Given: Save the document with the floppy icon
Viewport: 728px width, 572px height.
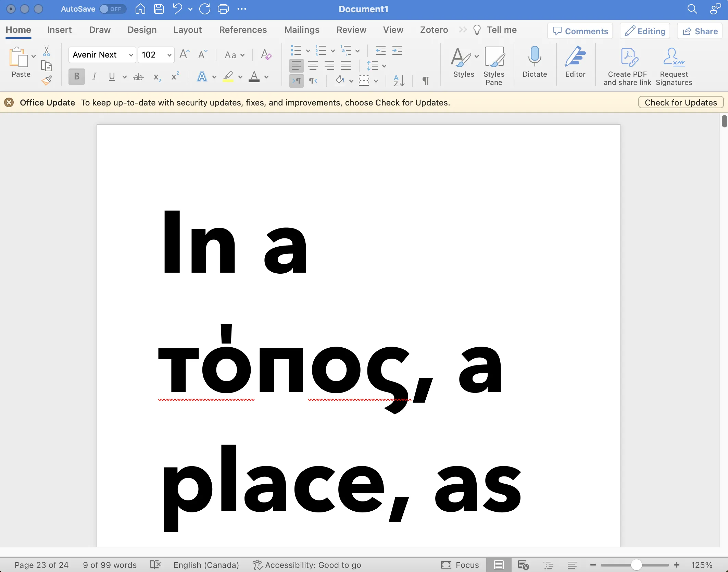Looking at the screenshot, I should (x=159, y=9).
